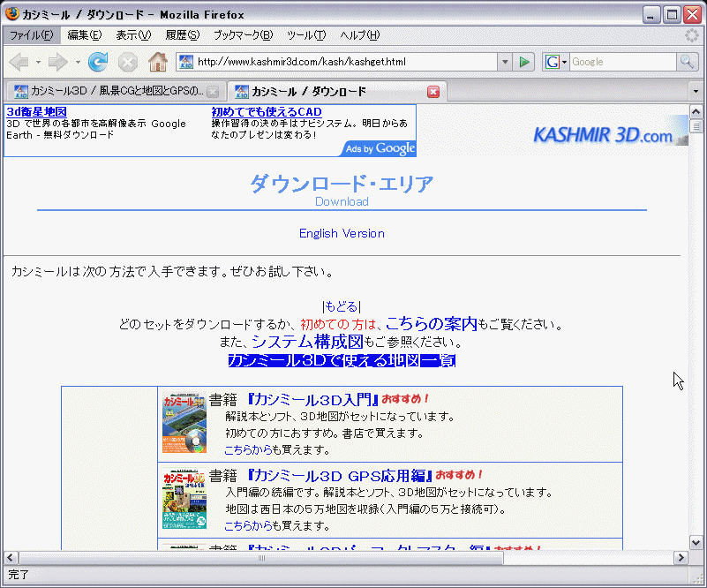Screen dimensions: 707x588
Task: Open the 履歴(S) menu
Action: [182, 35]
